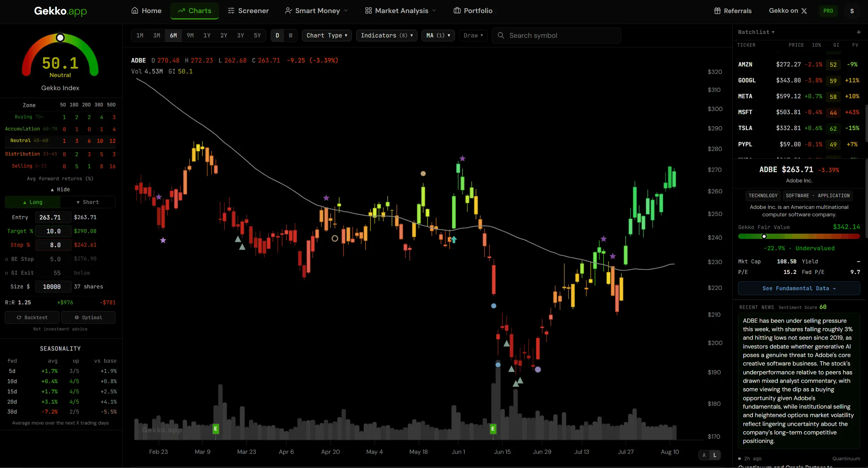Click the Stop % input
868x468 pixels.
point(53,245)
